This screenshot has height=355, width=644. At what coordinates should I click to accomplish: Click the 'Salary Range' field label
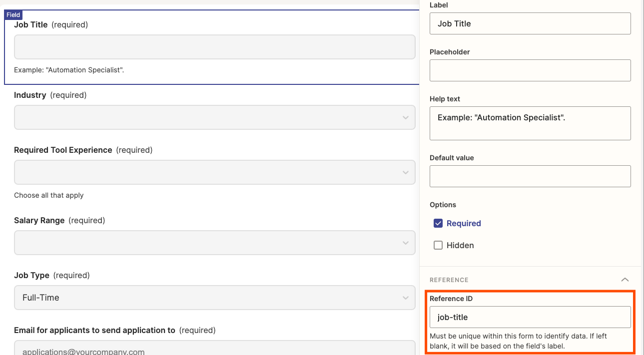(x=39, y=220)
